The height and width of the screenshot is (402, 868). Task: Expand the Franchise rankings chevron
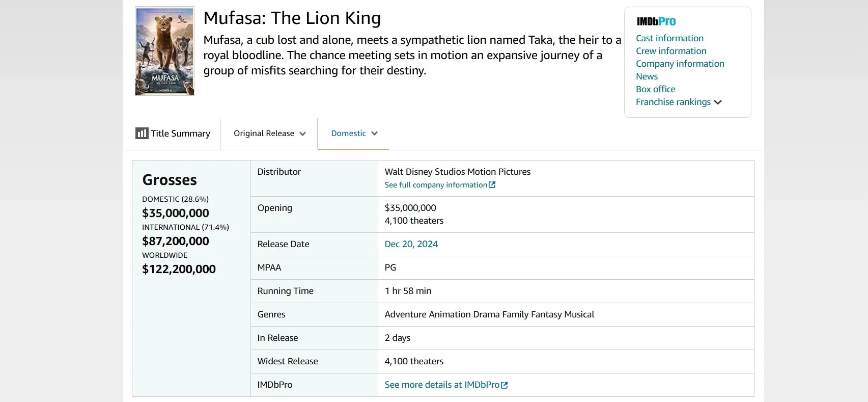coord(718,102)
